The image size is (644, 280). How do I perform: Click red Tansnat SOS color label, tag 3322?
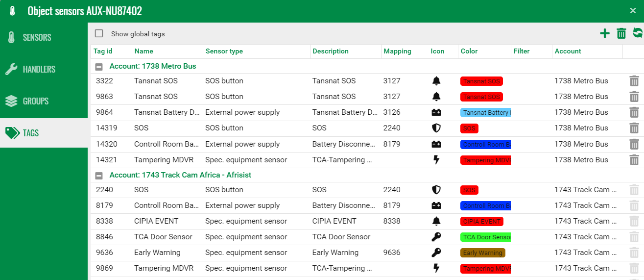481,81
